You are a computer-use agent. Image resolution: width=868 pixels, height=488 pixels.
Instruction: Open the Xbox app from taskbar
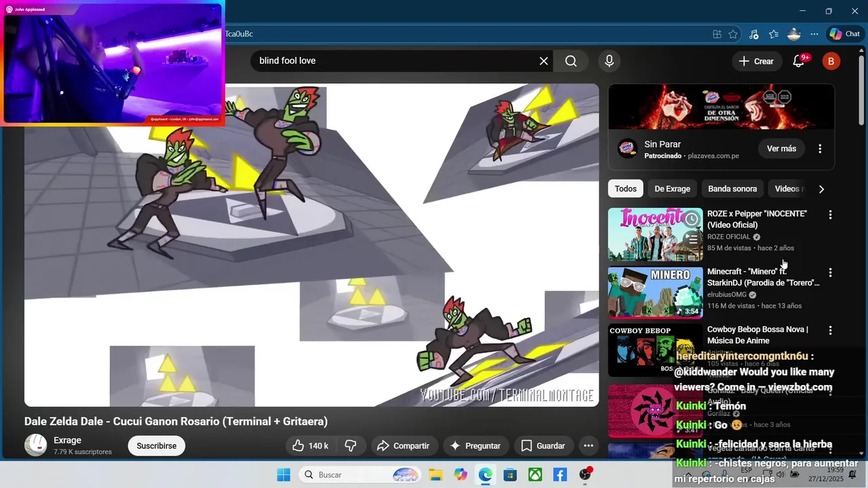click(536, 475)
